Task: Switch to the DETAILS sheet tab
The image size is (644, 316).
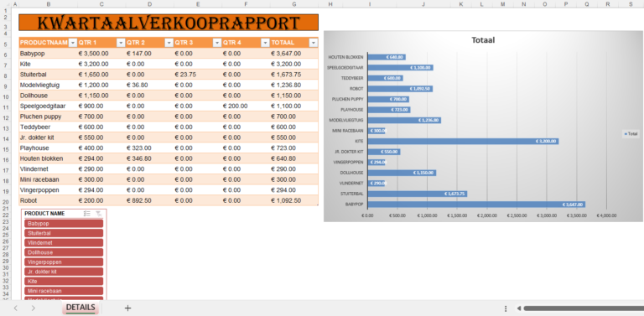Action: tap(80, 308)
